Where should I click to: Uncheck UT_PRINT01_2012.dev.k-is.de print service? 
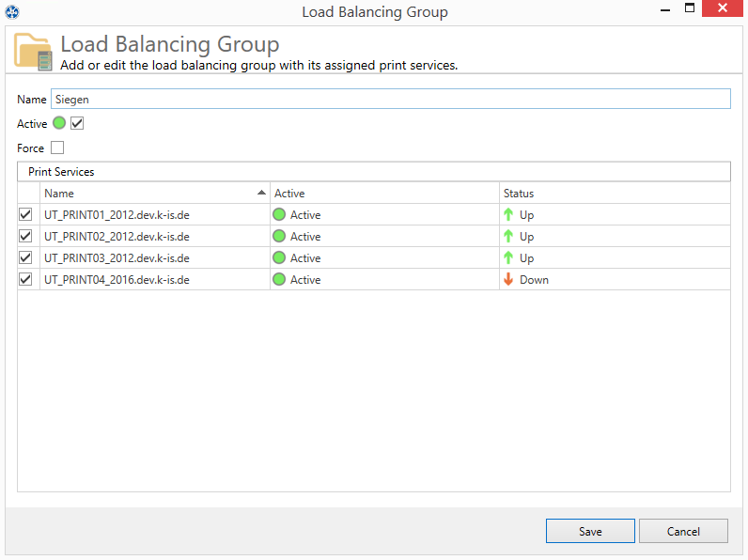25,215
